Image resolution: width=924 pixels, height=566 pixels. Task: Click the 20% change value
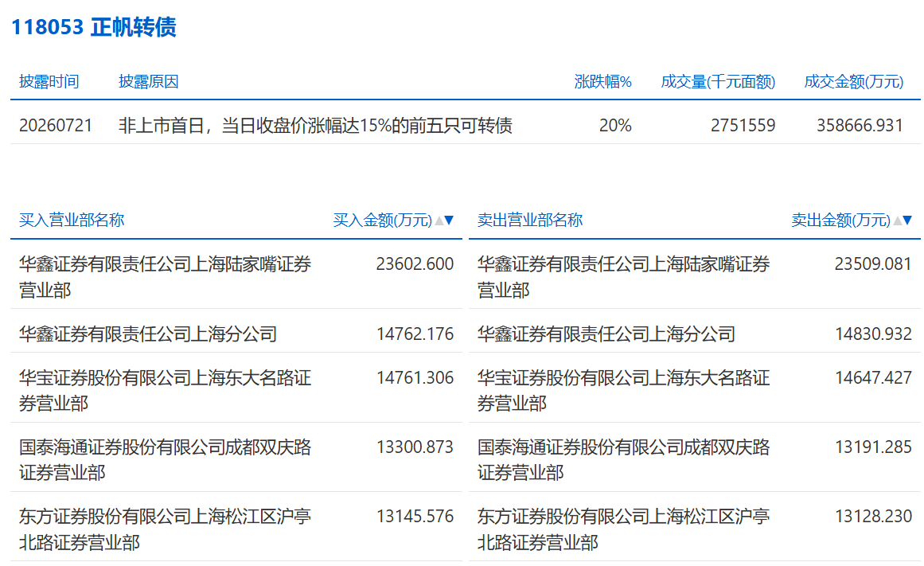615,125
